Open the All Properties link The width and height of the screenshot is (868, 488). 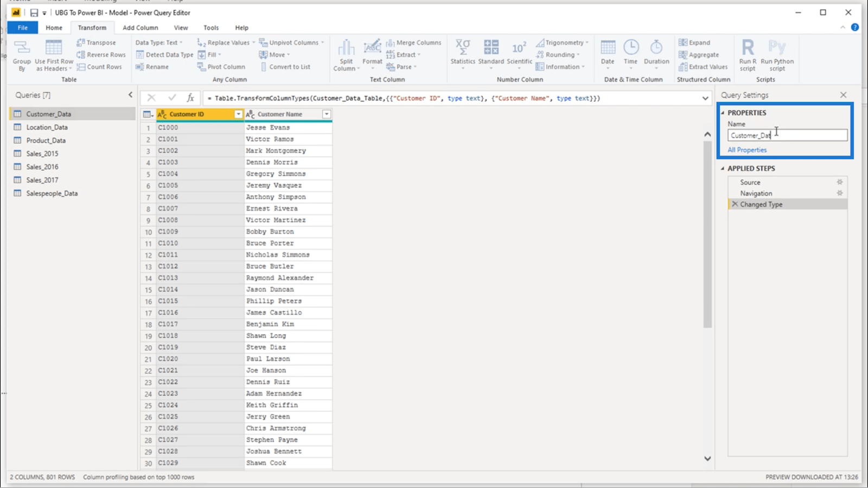(747, 150)
